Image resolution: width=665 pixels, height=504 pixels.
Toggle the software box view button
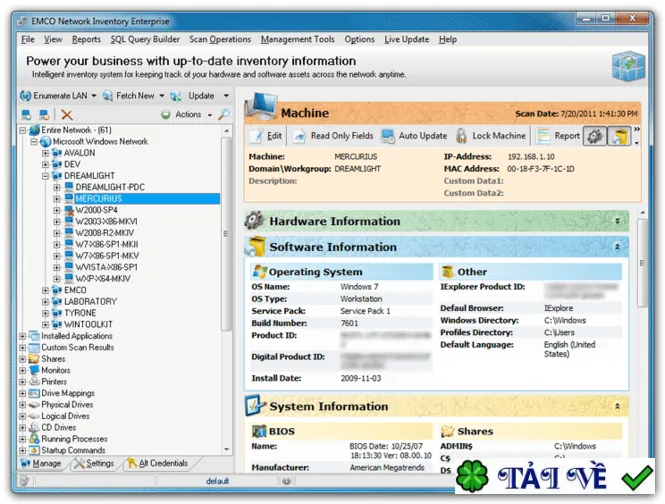619,136
